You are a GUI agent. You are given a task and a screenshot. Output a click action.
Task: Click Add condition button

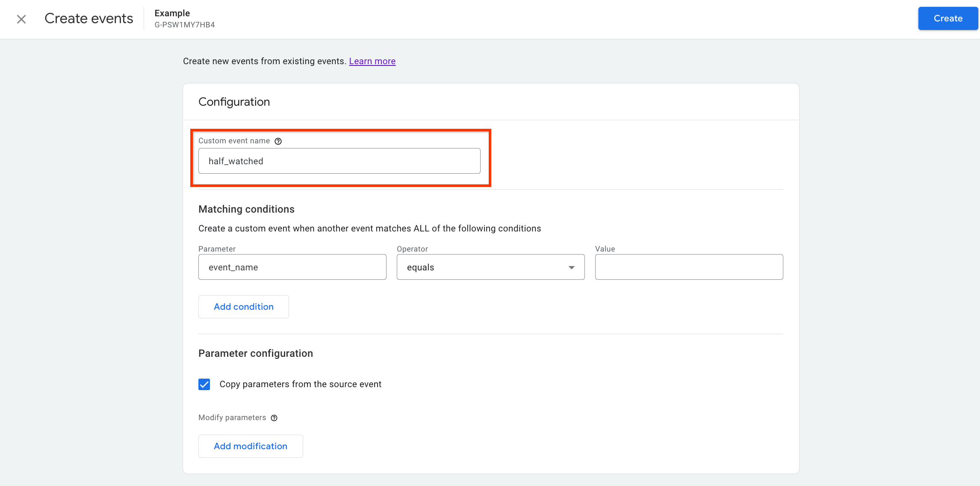(x=243, y=307)
